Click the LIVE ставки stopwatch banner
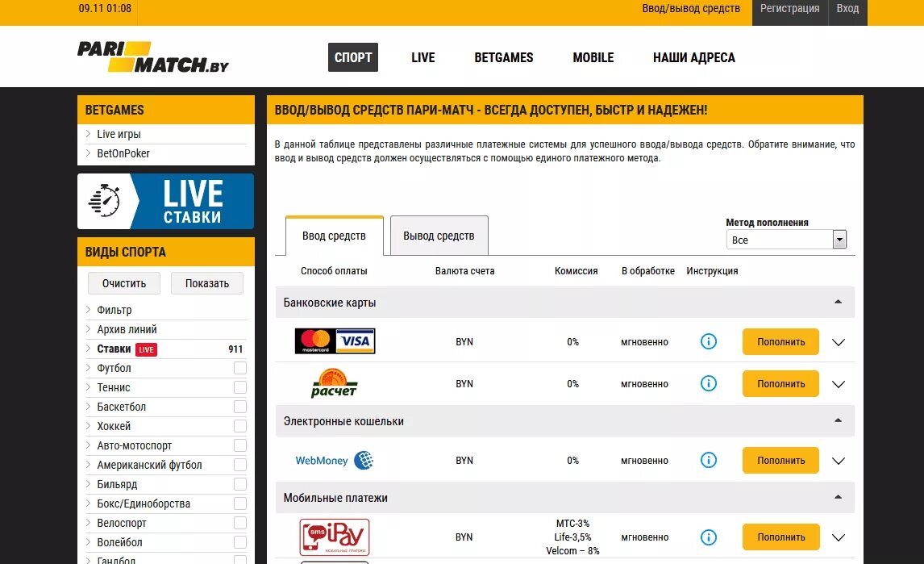This screenshot has width=924, height=564. (165, 201)
